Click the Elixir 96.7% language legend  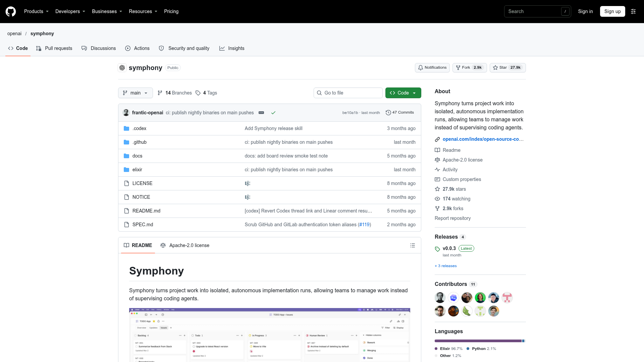click(x=448, y=349)
